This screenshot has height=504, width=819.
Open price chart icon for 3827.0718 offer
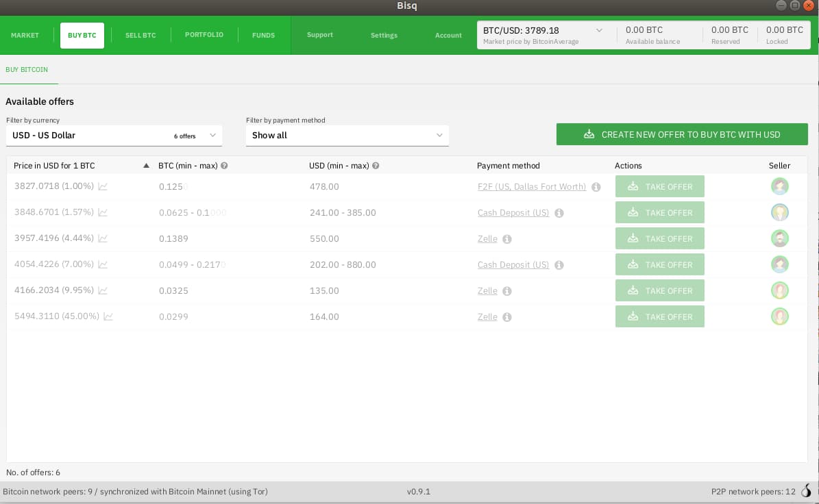[x=103, y=186]
